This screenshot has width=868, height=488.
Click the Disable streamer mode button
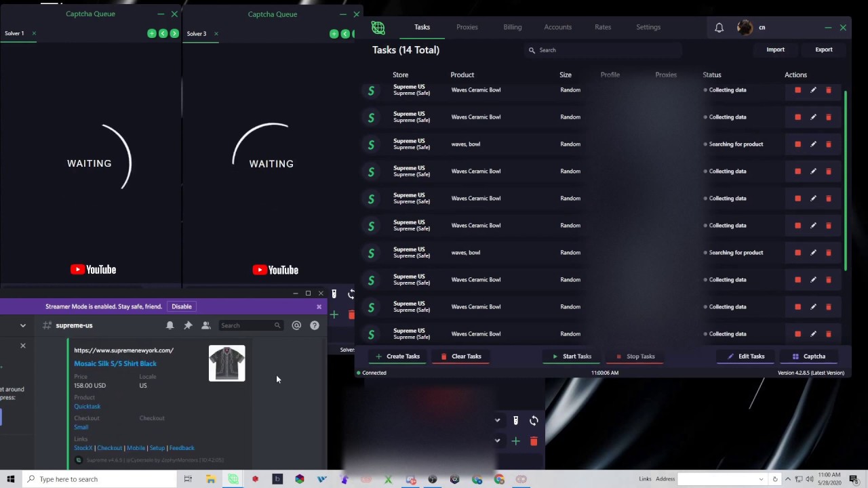click(x=181, y=306)
